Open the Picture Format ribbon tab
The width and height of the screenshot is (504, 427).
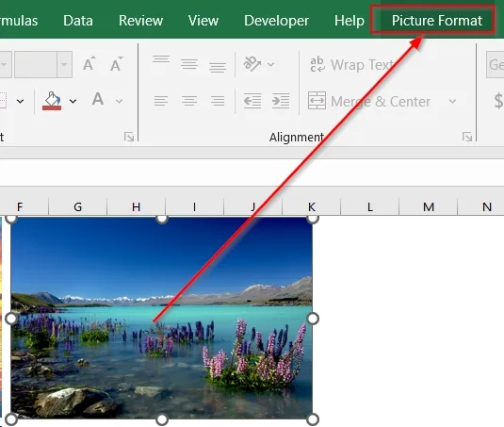[x=436, y=21]
